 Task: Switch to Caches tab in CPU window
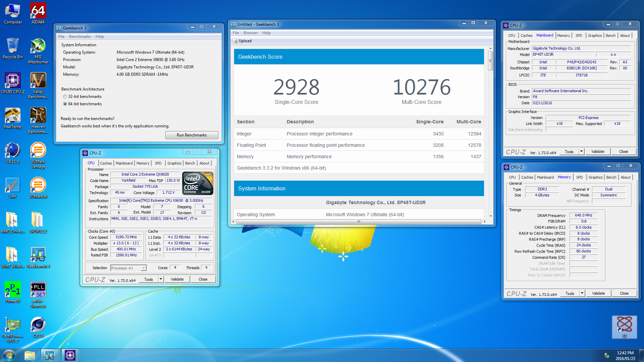(106, 163)
